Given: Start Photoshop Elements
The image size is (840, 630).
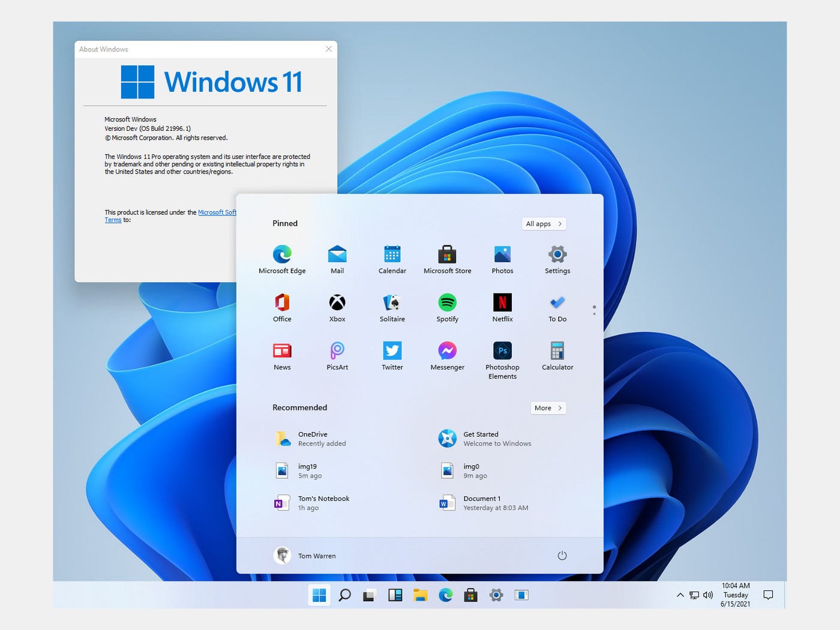Looking at the screenshot, I should click(502, 351).
